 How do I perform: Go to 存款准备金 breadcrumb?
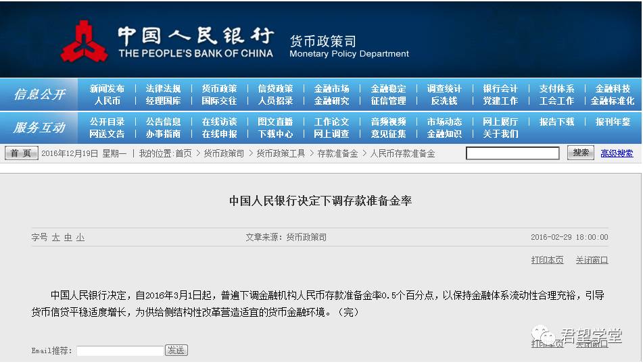337,153
